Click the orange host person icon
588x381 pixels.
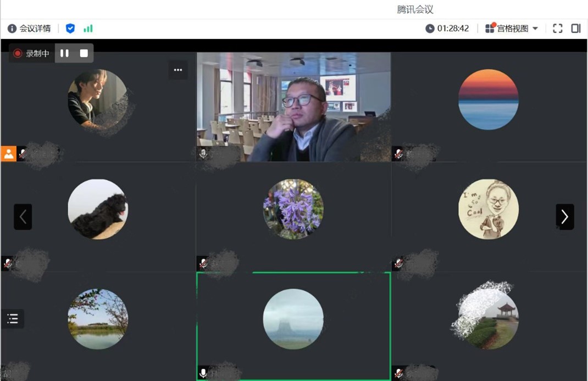pos(9,154)
